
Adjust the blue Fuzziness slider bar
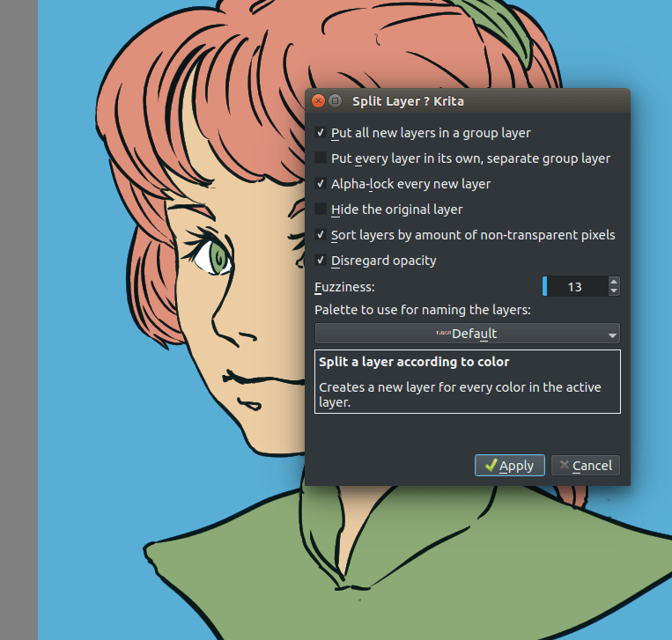click(x=544, y=287)
